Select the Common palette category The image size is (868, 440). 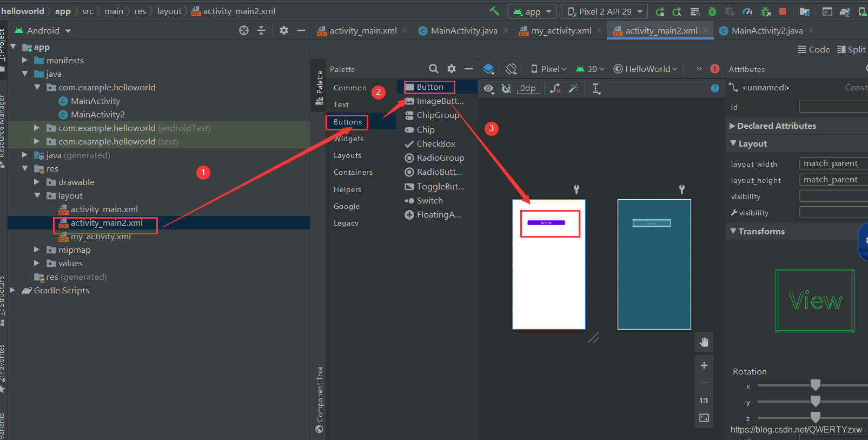tap(350, 88)
